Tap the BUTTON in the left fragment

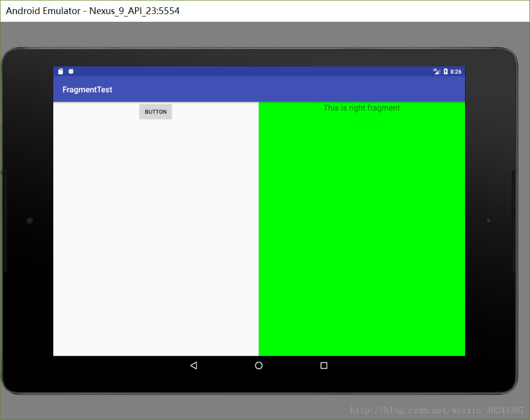point(156,112)
